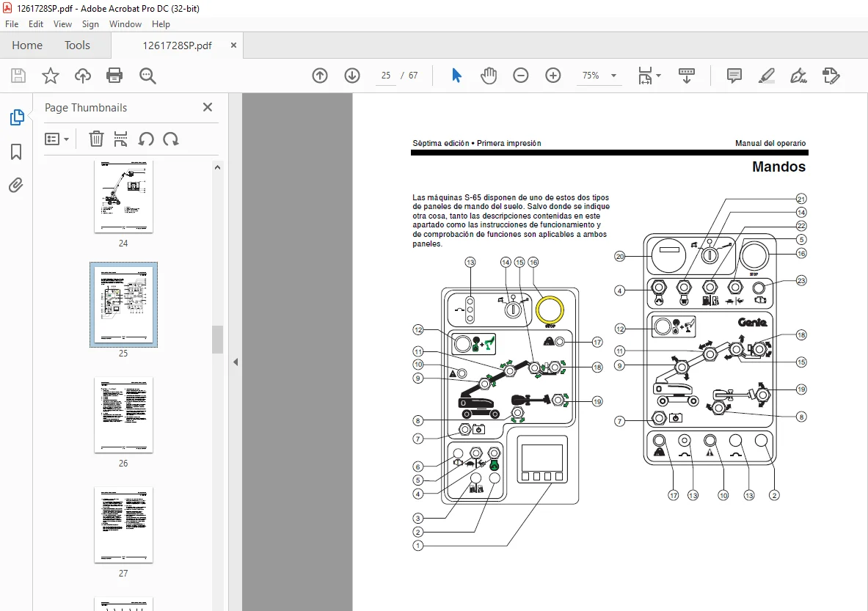Select the 1261728SP.pdf document tab
Viewport: 868px width, 611px height.
pos(177,45)
